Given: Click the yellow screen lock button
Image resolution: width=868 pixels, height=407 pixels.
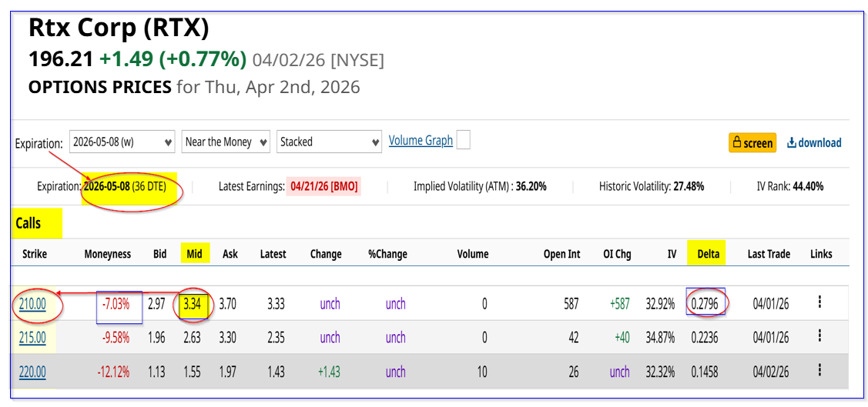Looking at the screenshot, I should (752, 142).
